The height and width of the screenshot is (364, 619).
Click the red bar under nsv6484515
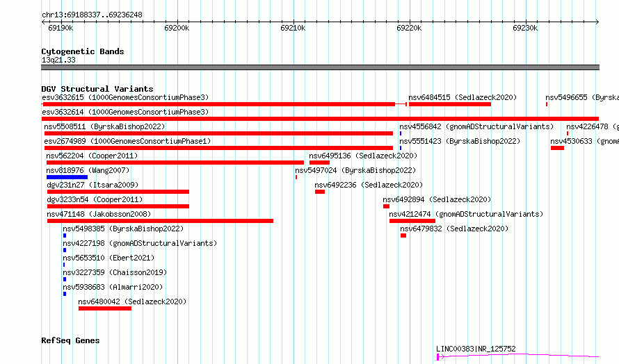click(x=450, y=104)
